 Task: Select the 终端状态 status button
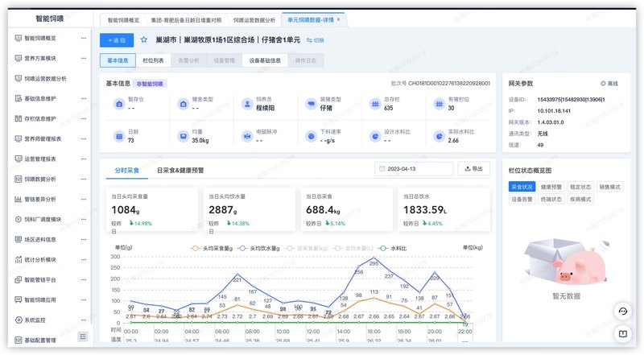click(x=551, y=200)
